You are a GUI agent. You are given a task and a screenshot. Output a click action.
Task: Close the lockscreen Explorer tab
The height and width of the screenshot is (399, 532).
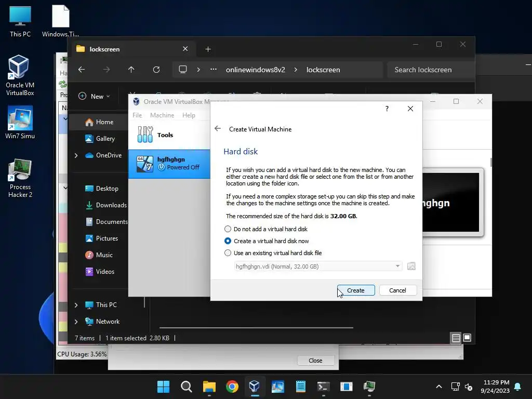coord(185,49)
